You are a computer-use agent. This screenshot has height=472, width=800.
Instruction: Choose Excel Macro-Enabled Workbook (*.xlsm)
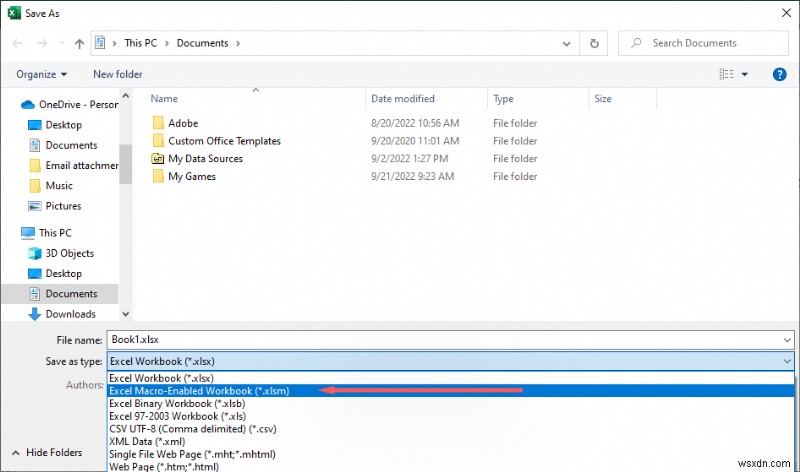click(x=451, y=391)
